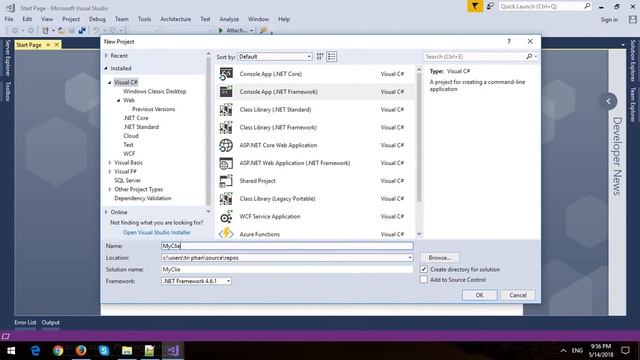Click scroll down arrow of template list
640x360 pixels.
[x=419, y=234]
